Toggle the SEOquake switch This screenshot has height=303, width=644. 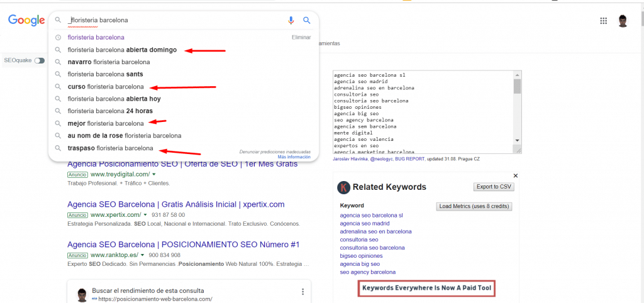click(x=40, y=60)
